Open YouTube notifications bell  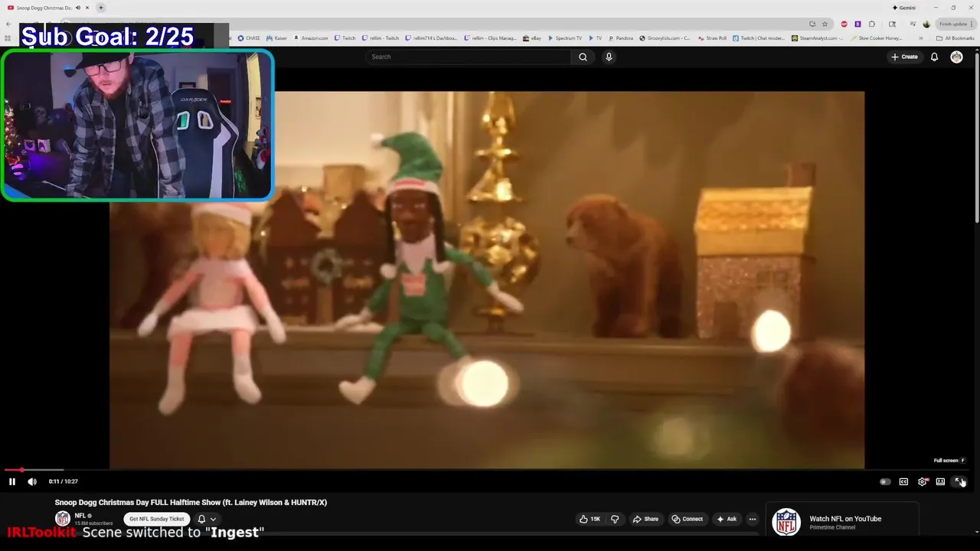coord(934,57)
